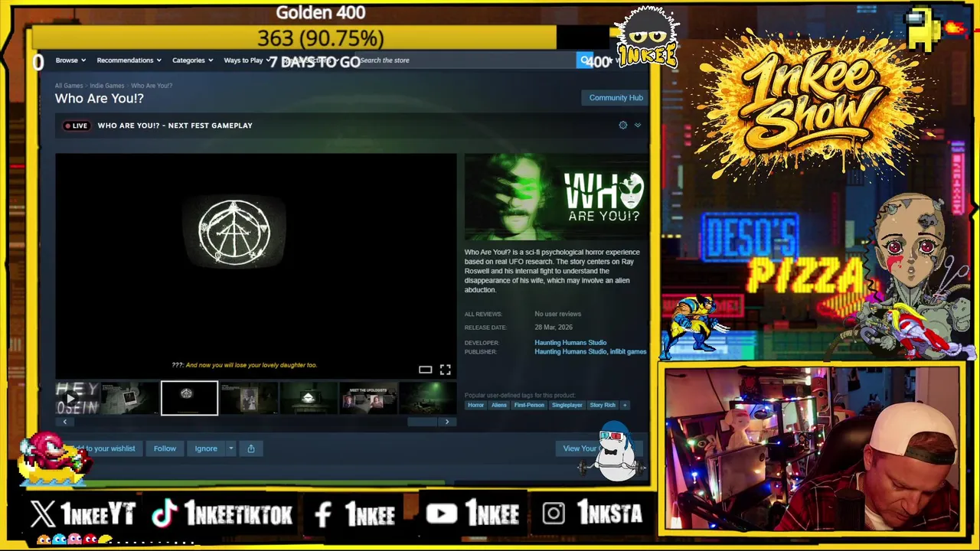
Task: Select the polaroid photo screenshot thumbnail
Action: point(130,398)
